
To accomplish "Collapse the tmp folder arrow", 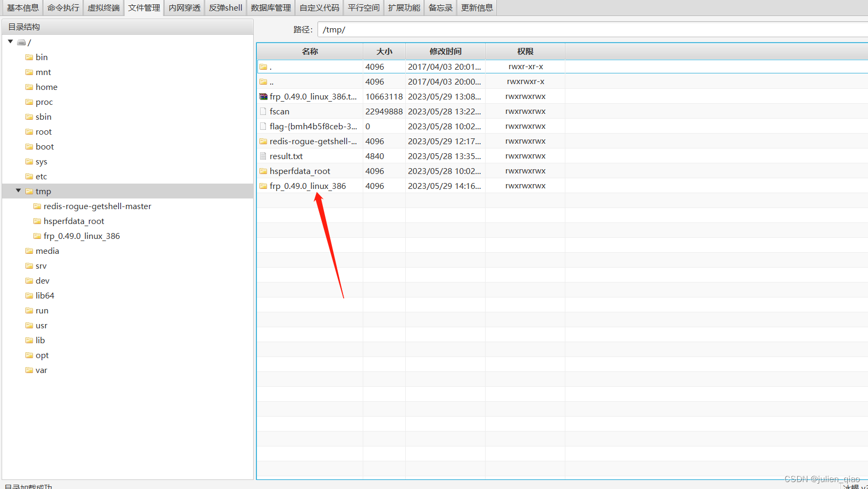I will pyautogui.click(x=18, y=190).
